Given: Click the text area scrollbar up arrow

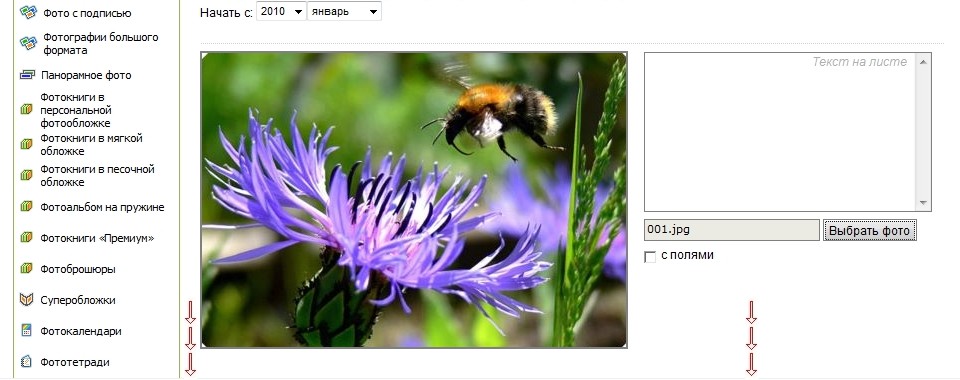Looking at the screenshot, I should click(923, 61).
